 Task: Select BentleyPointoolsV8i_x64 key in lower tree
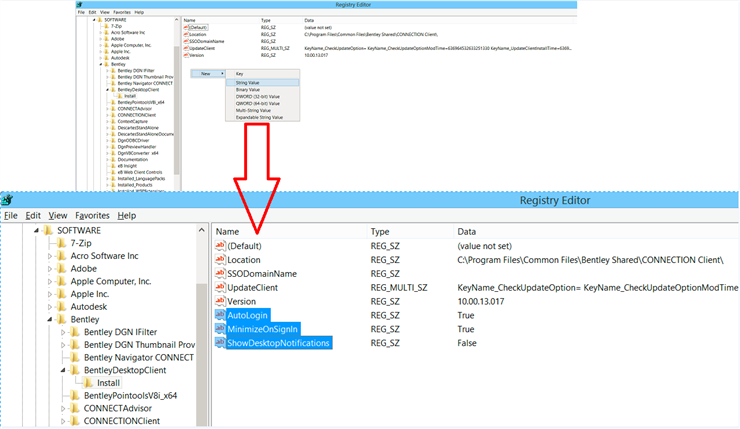130,395
